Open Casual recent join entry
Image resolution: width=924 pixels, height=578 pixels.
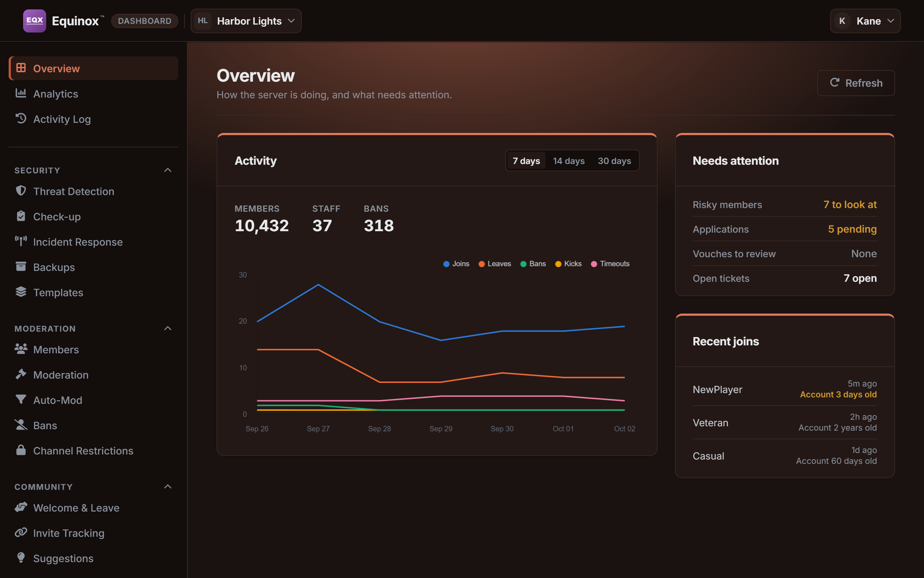785,456
